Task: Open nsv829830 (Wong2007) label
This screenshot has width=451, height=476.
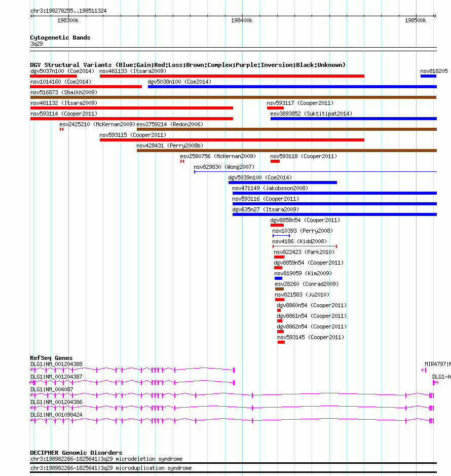Action: click(x=224, y=167)
